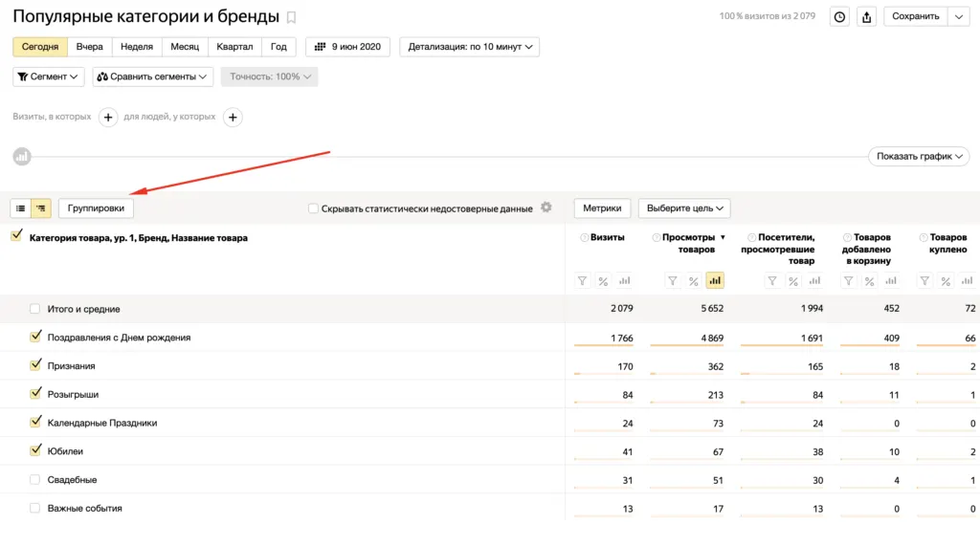Click the chart icon under Просмотры товаров
Screen dimensions: 980x547
pos(714,281)
